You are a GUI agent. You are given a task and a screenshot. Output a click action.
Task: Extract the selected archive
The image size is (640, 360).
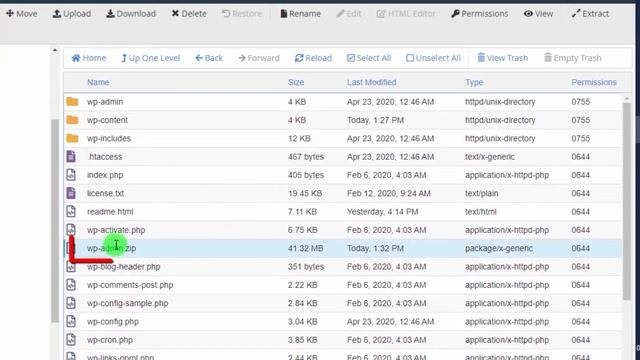(590, 14)
